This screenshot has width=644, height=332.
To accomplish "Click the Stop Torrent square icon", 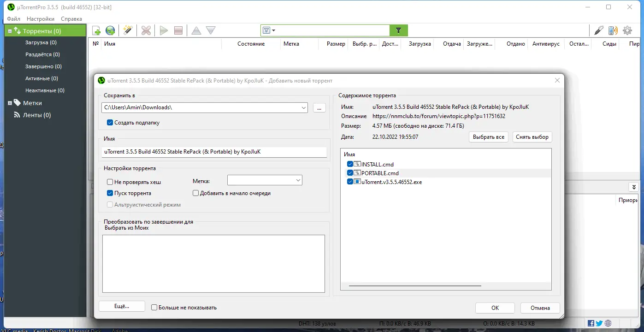I will (x=178, y=31).
